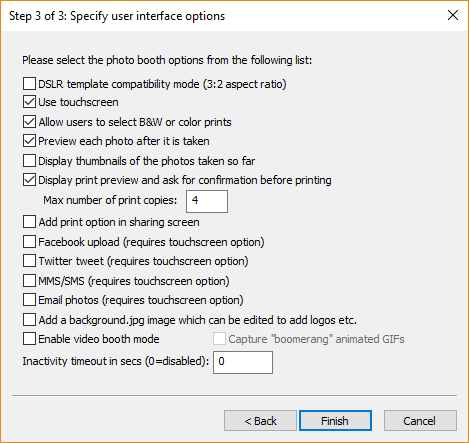This screenshot has width=469, height=443.
Task: Enable DSLR template compatibility mode checkbox
Action: (29, 84)
